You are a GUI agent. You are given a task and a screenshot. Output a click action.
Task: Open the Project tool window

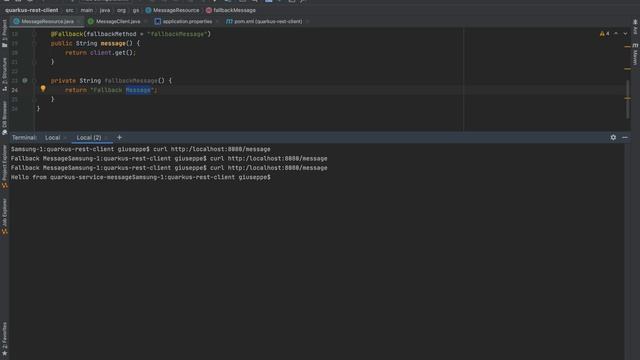(x=4, y=33)
